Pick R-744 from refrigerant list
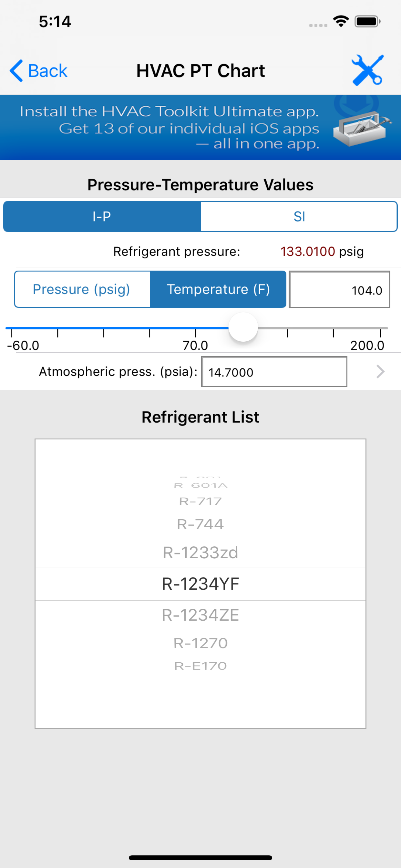Screen dimensions: 401x868 coord(200,524)
